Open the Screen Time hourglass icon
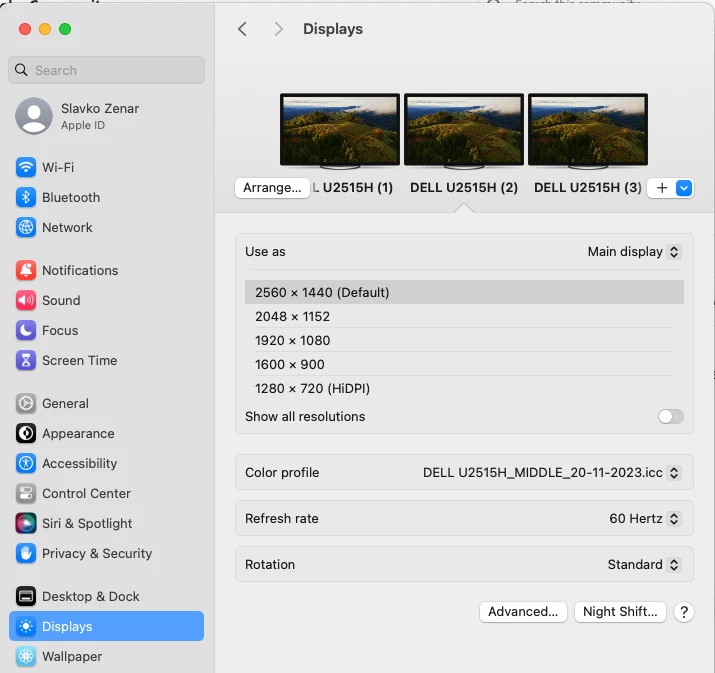This screenshot has width=715, height=673. [x=26, y=360]
